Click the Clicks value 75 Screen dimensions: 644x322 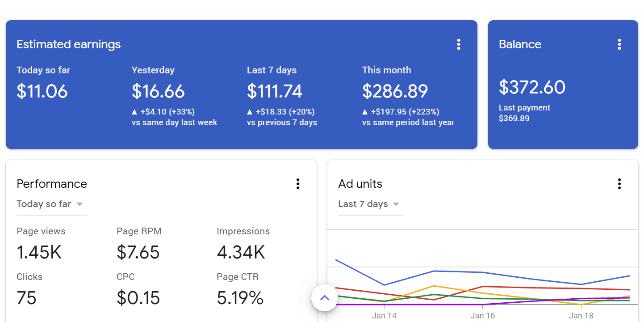pyautogui.click(x=27, y=297)
